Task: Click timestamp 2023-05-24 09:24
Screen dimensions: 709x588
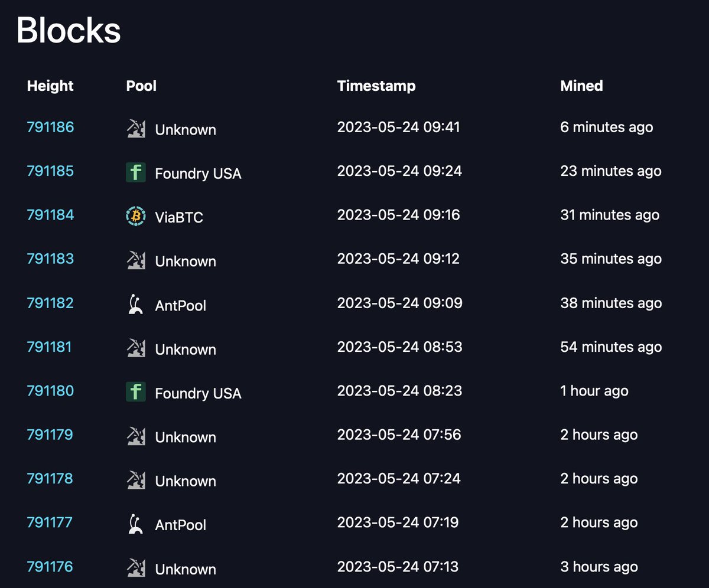Action: coord(399,171)
